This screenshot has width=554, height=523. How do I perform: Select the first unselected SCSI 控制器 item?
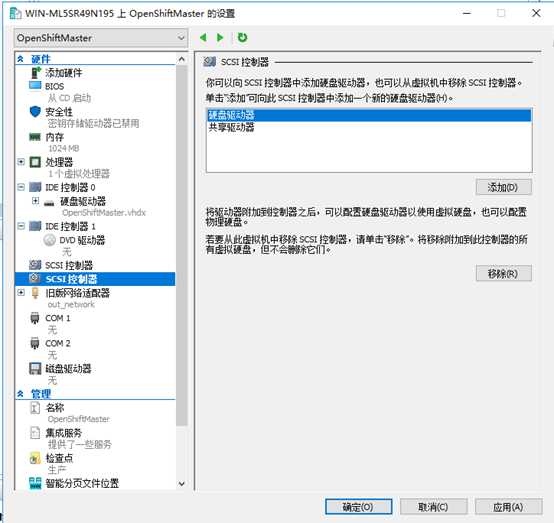69,265
